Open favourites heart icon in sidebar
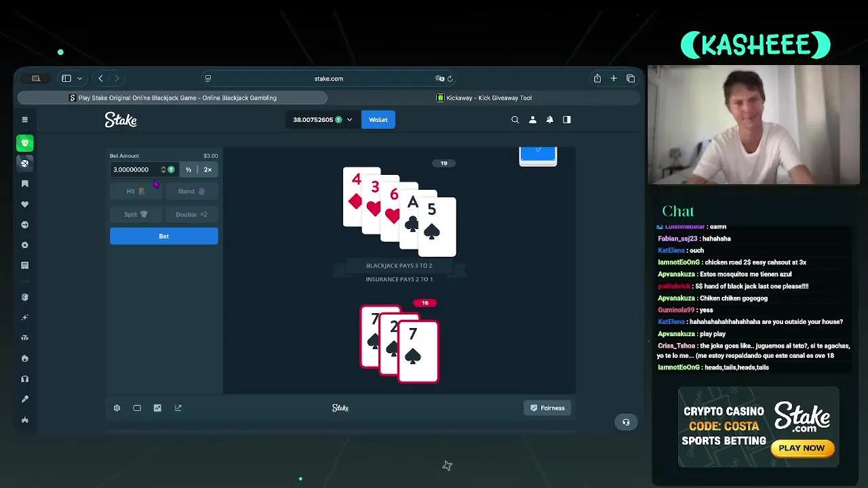 pos(25,204)
